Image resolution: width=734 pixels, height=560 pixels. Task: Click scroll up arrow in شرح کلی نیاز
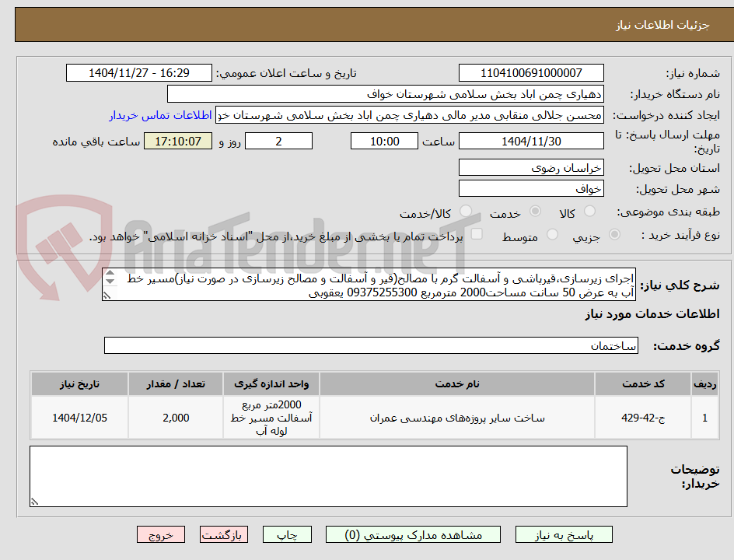pyautogui.click(x=110, y=273)
